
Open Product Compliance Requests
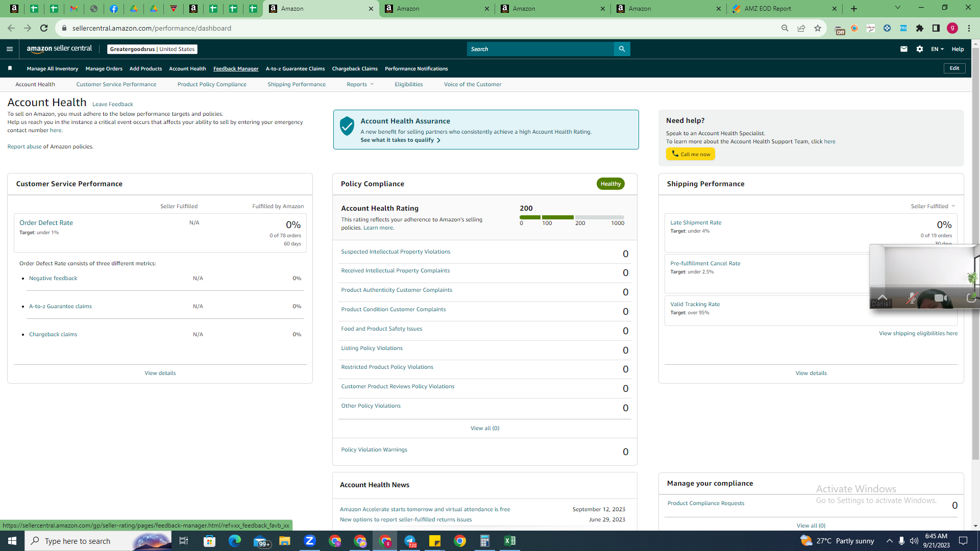706,503
